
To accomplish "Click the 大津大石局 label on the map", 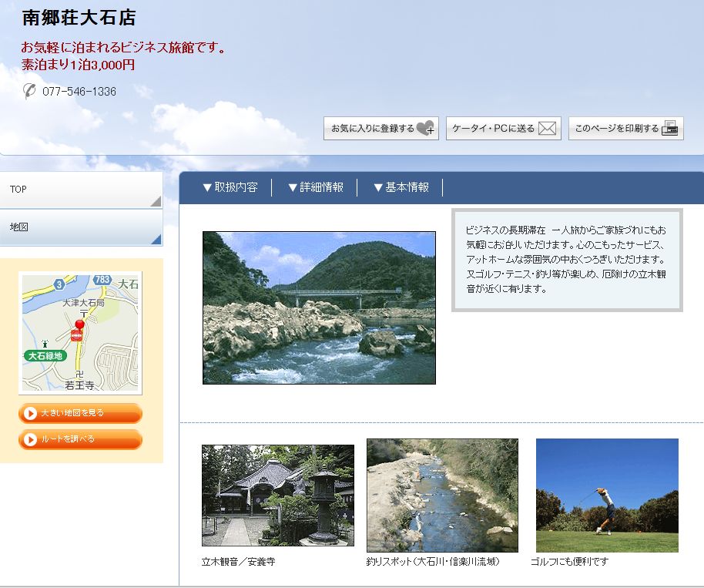I will 83,303.
